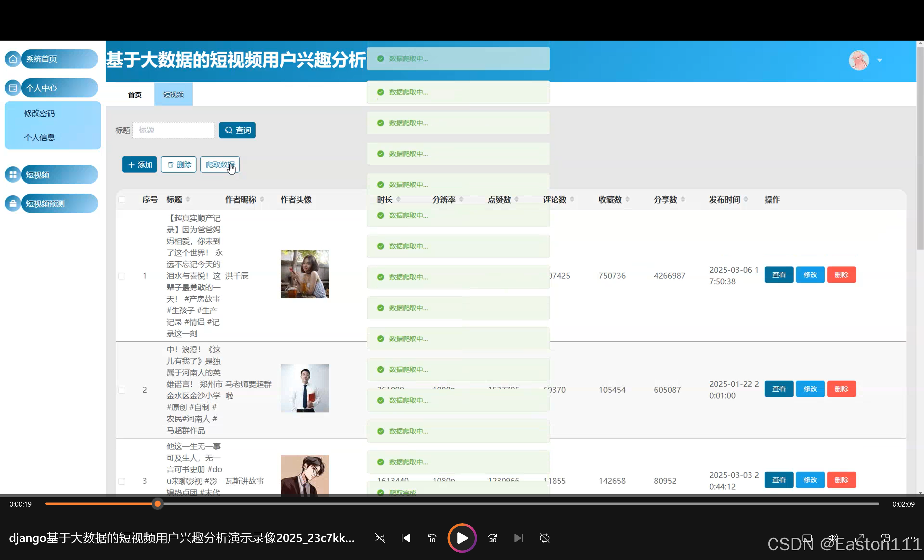Sort the table by 收藏数
924x560 pixels.
(628, 199)
